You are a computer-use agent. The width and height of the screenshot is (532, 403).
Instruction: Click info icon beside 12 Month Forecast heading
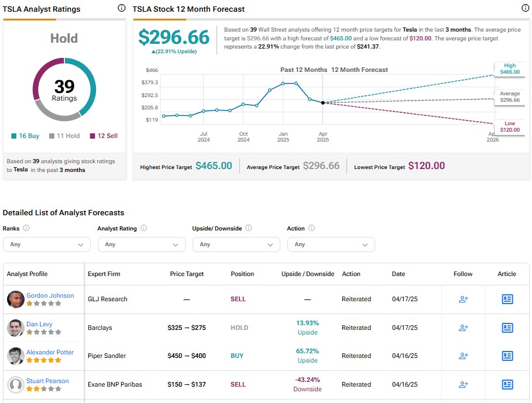pyautogui.click(x=525, y=8)
